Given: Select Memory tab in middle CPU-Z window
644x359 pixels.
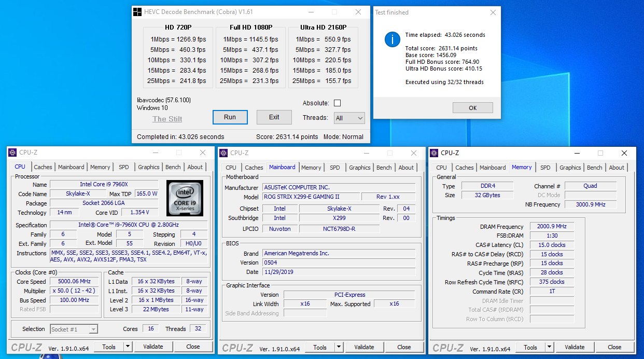Looking at the screenshot, I should pos(311,168).
